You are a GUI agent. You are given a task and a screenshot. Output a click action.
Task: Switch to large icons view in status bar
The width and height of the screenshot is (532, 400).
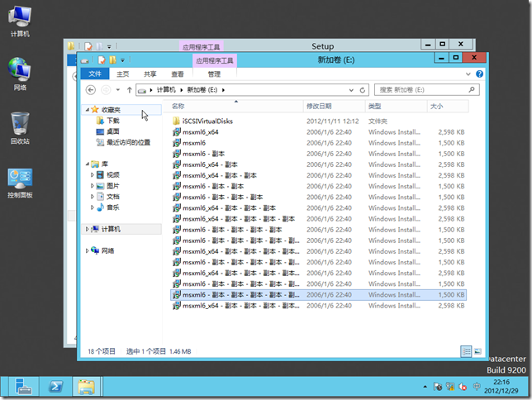(x=477, y=351)
